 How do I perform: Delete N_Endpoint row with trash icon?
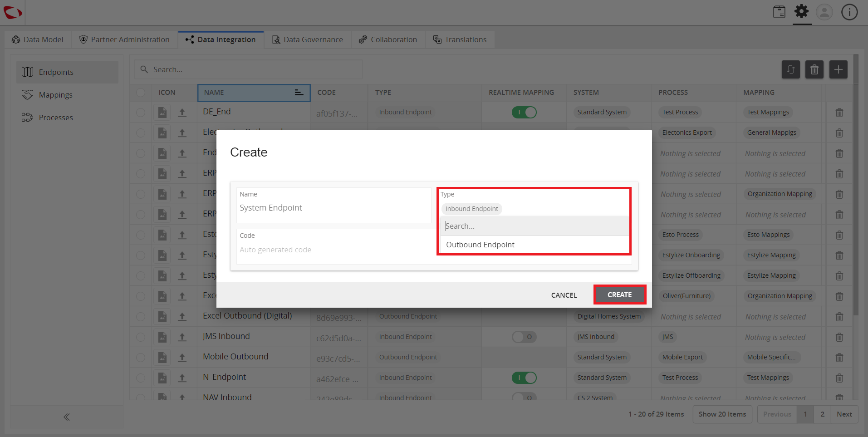coord(839,378)
